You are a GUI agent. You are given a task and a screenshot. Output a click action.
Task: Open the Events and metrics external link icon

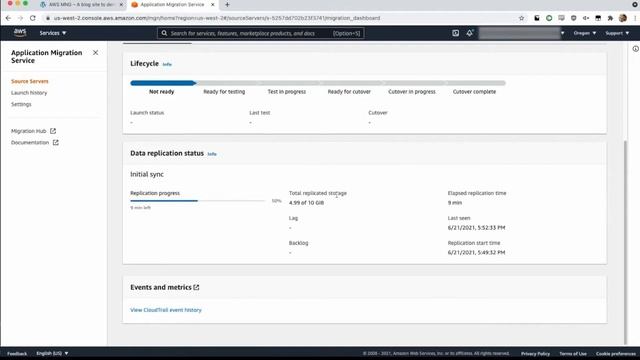[196, 287]
